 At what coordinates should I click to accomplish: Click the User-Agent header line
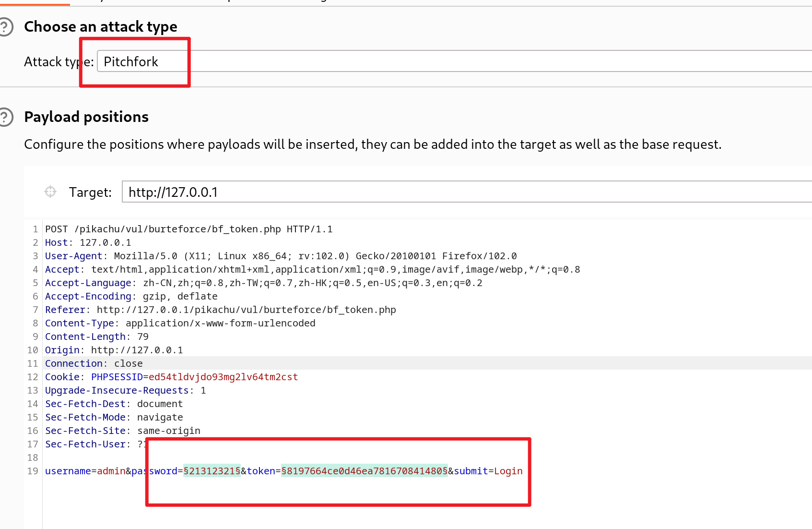pyautogui.click(x=281, y=256)
